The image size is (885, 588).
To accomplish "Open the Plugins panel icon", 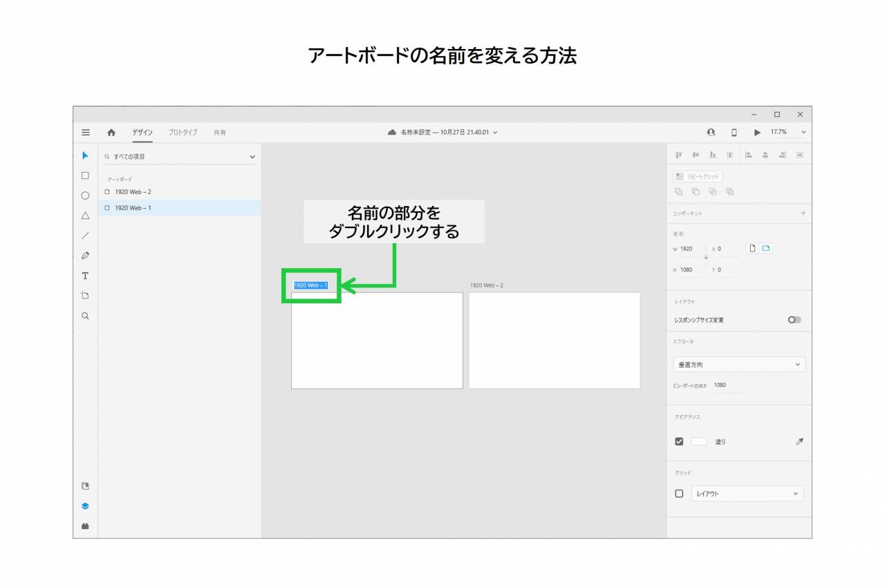I will coord(86,526).
